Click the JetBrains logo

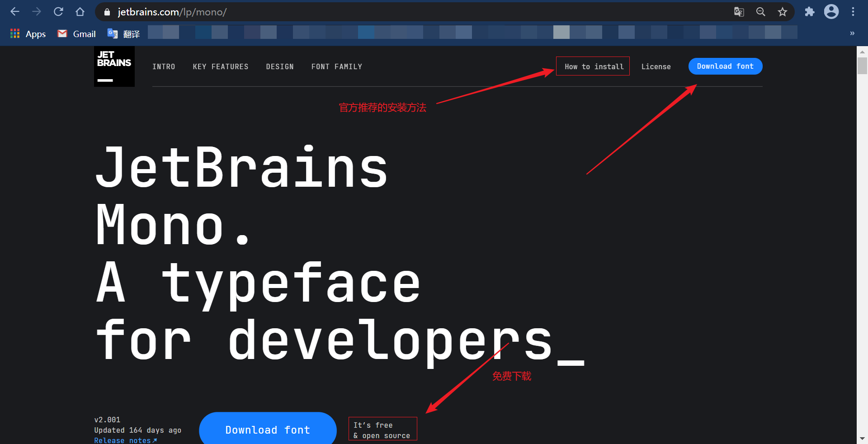[114, 66]
